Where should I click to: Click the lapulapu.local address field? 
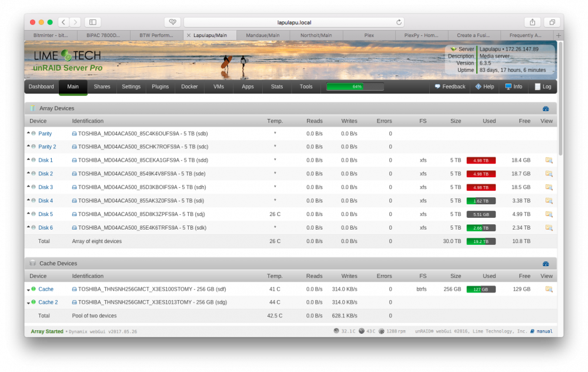click(294, 22)
